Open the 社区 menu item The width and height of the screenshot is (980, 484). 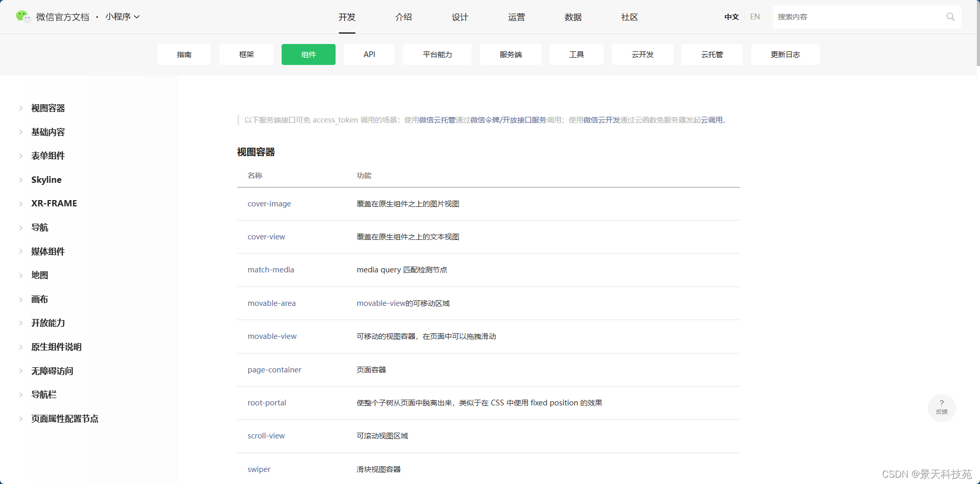628,17
